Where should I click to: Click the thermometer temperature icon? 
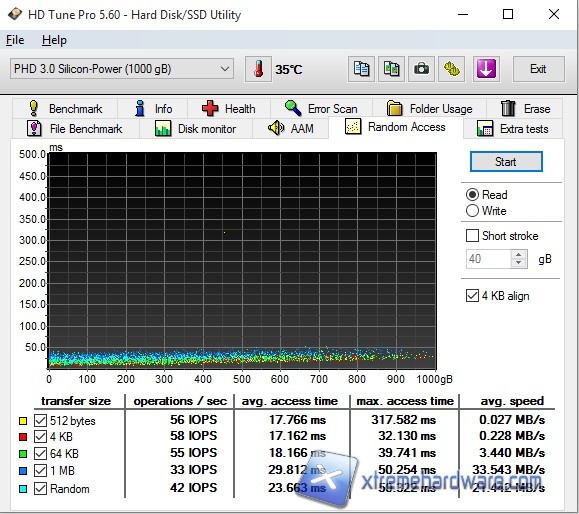pyautogui.click(x=258, y=69)
